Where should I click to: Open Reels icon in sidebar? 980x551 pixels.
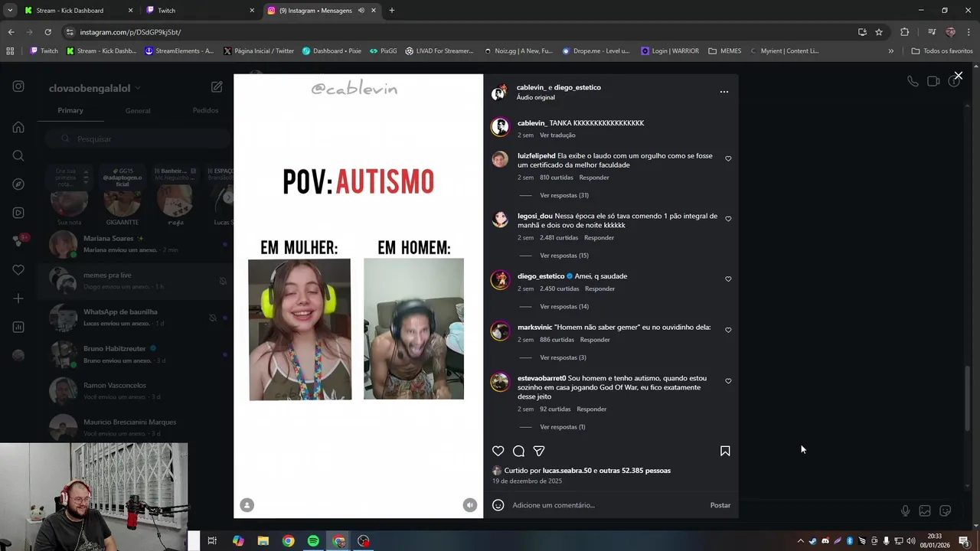18,213
